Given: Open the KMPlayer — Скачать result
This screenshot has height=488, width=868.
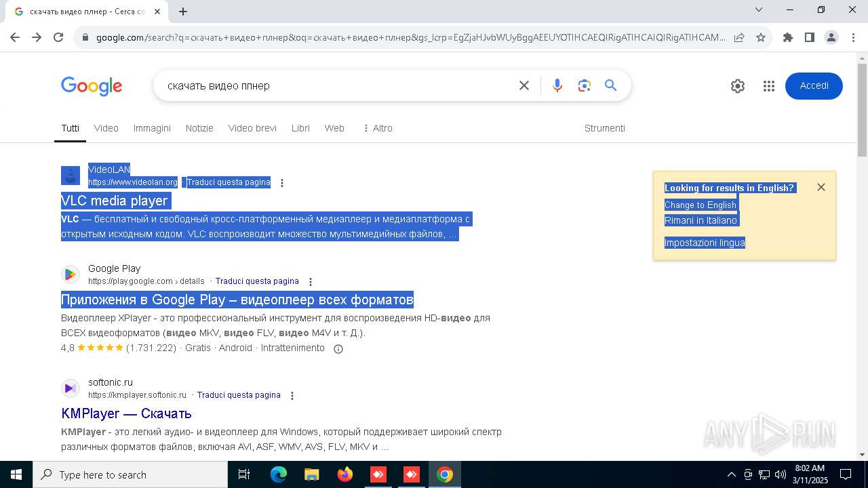Looking at the screenshot, I should [x=126, y=413].
